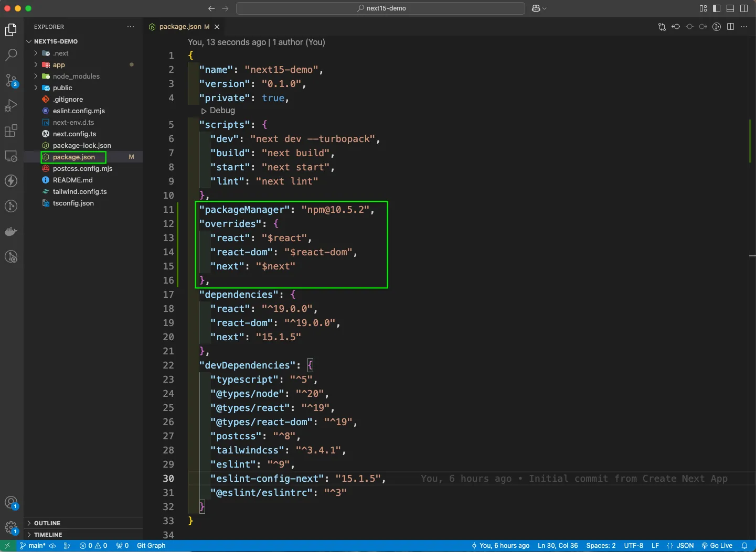Open the last Git-graph activity bar icon

pyautogui.click(x=11, y=256)
